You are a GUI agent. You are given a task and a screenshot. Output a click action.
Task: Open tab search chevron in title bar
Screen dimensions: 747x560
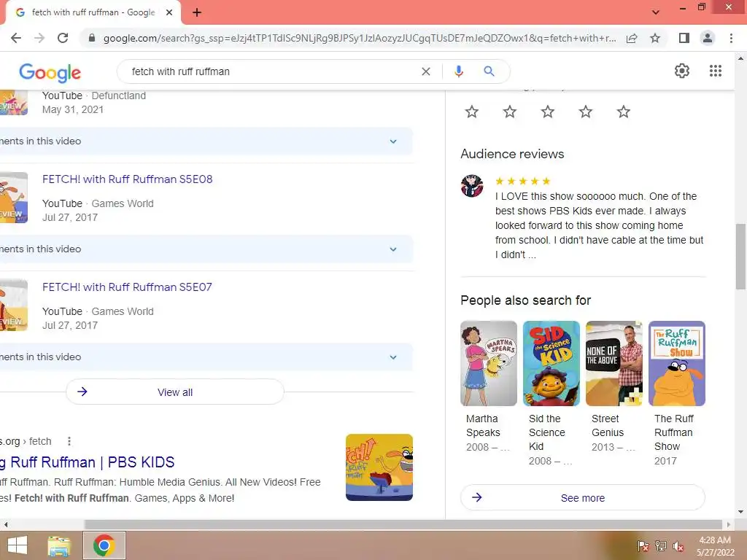pyautogui.click(x=656, y=12)
